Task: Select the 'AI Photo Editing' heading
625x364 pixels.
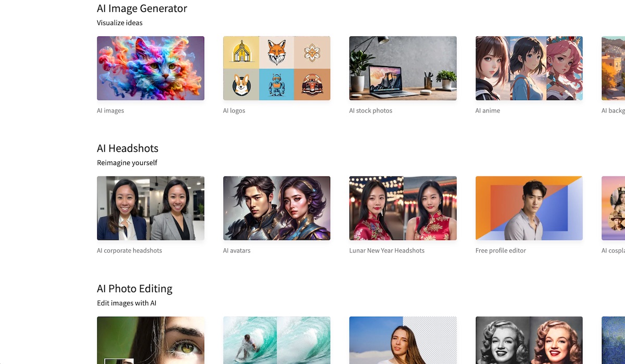Action: [x=134, y=288]
